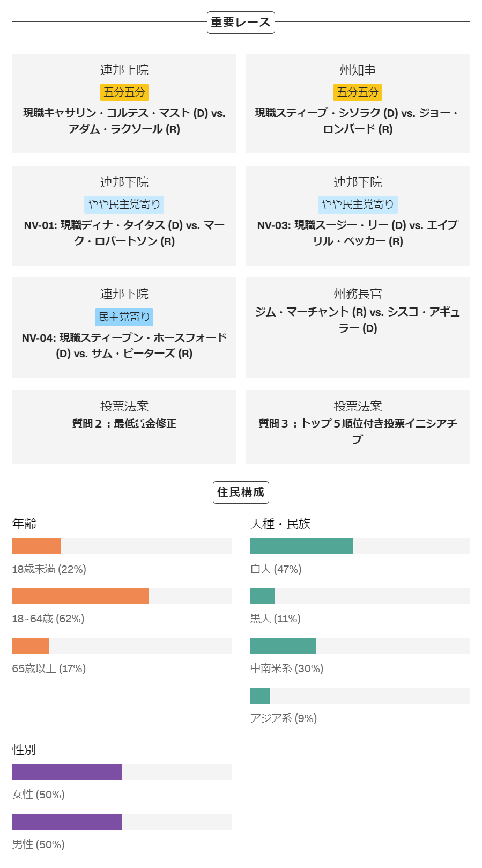Select the NV-03 Lee vs. Becker race
This screenshot has width=482, height=868.
point(358,216)
